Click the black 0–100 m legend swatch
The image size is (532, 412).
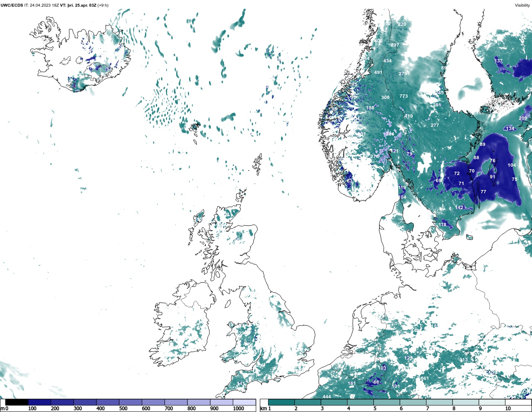pyautogui.click(x=17, y=402)
